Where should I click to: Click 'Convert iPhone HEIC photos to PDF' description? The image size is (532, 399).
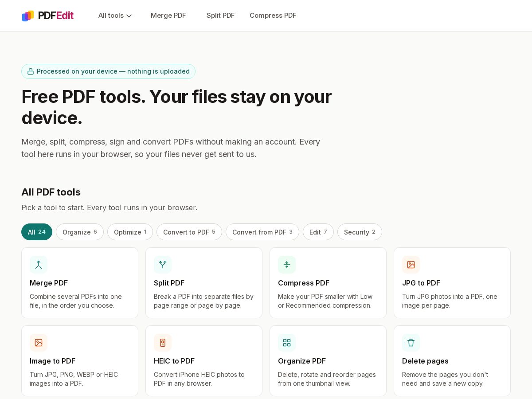pos(199,379)
